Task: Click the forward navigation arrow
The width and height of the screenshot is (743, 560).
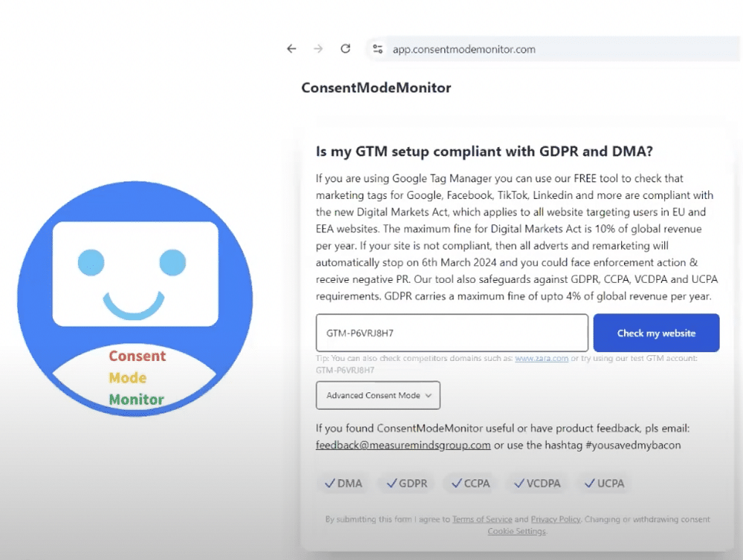Action: pos(318,48)
